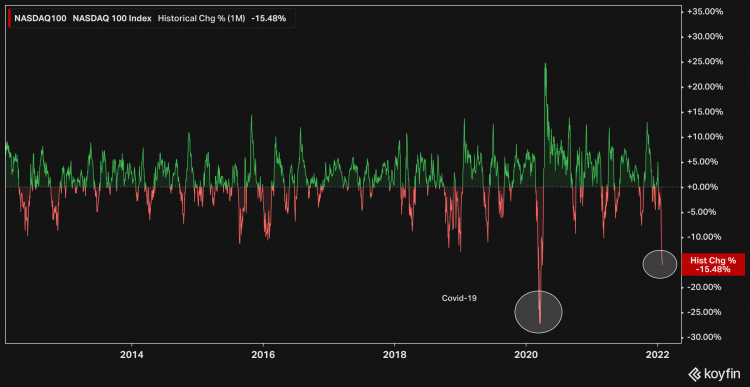
Task: Click the +0.00% y-axis label
Action: click(x=702, y=187)
